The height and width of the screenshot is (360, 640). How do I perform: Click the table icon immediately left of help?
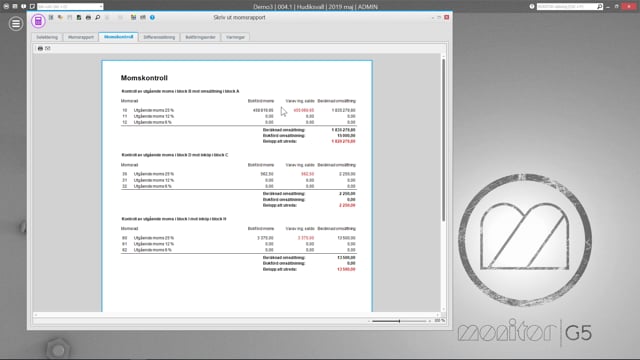tap(143, 18)
